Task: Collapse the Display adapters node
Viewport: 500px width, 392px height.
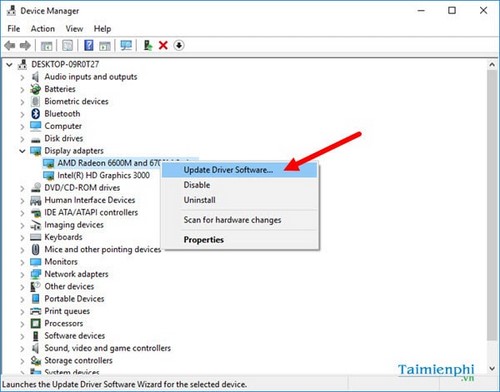Action: 22,151
